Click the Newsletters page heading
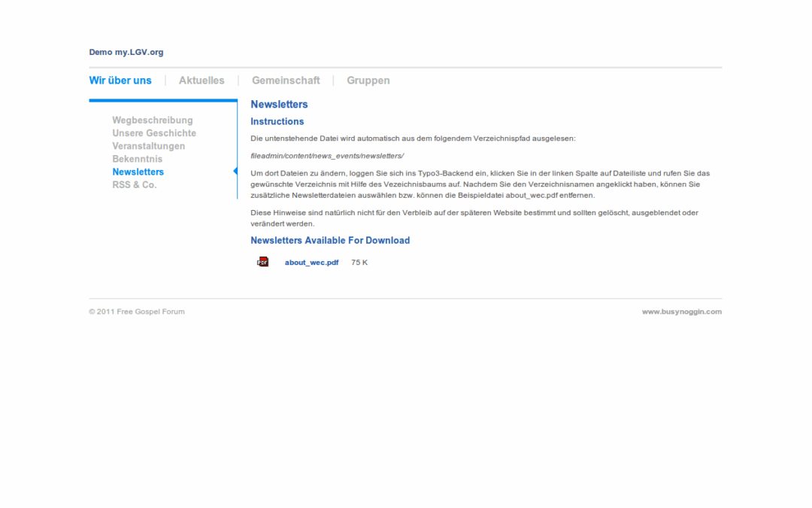The height and width of the screenshot is (508, 812). pyautogui.click(x=279, y=104)
